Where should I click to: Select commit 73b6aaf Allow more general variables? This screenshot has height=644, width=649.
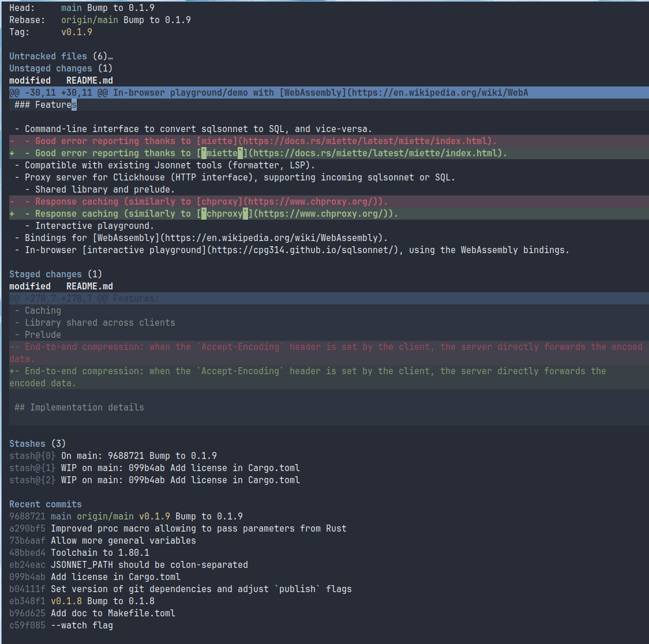pos(103,541)
